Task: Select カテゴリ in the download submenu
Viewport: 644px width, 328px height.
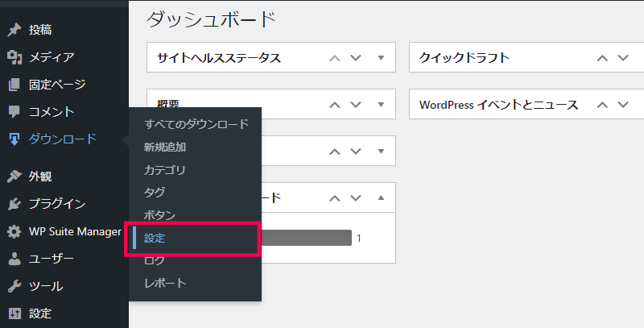Action: [165, 170]
